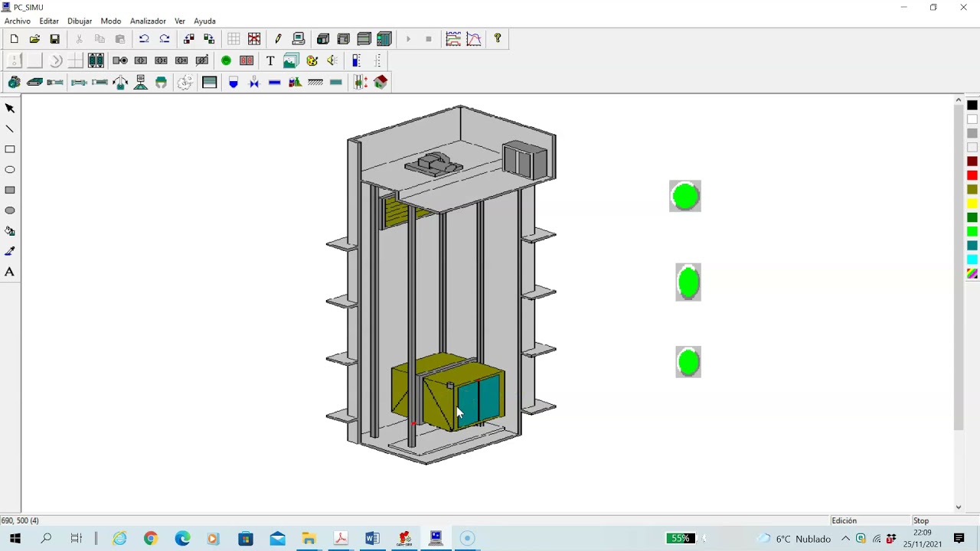The width and height of the screenshot is (980, 551).
Task: Open the notification center icon
Action: click(959, 539)
